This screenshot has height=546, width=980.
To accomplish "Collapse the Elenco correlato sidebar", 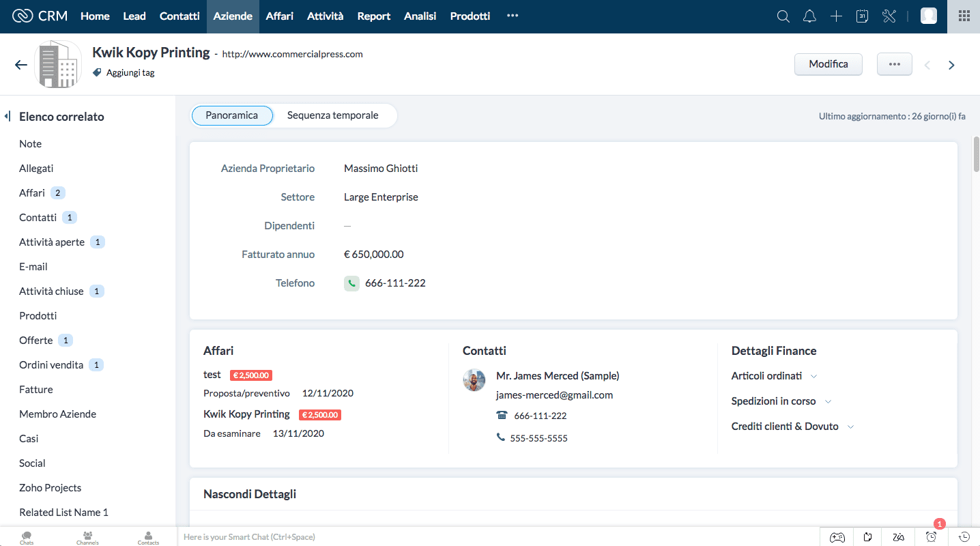I will [8, 116].
